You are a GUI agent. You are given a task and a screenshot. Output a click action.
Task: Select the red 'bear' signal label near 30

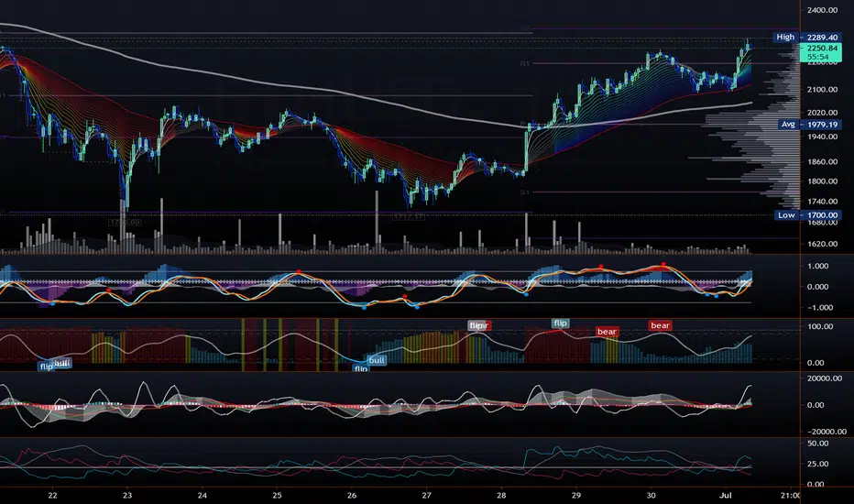660,325
